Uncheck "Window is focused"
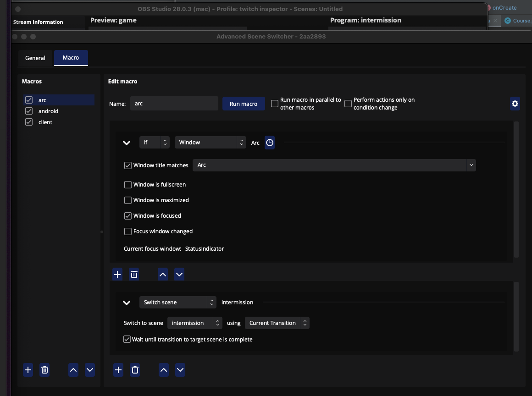 (x=128, y=215)
